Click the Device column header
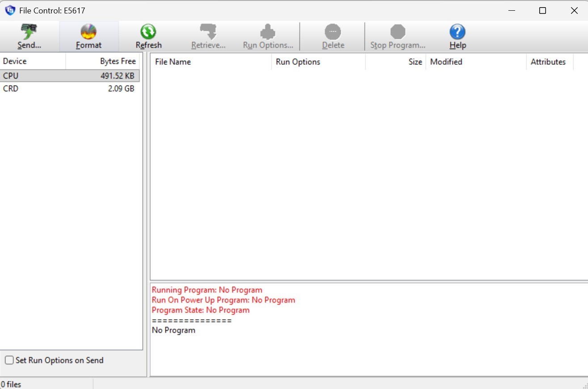 (x=33, y=61)
